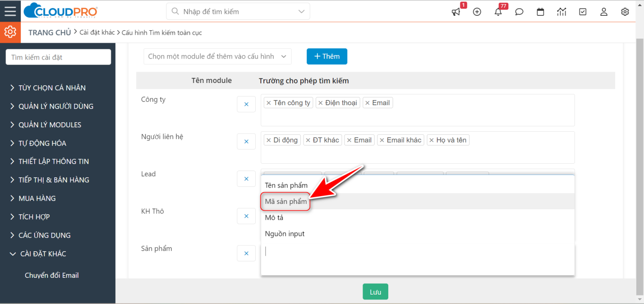Remove the Điện thoại tag
The width and height of the screenshot is (644, 304).
tap(321, 103)
